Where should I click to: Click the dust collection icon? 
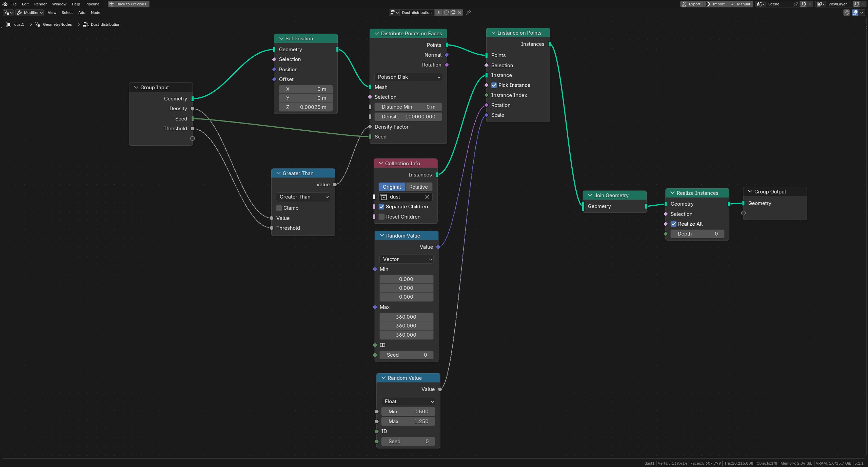(384, 197)
